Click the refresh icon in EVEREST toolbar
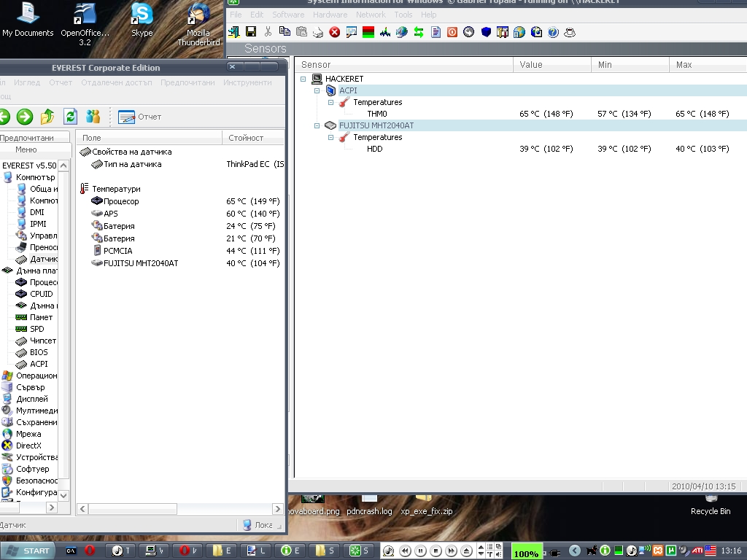This screenshot has height=560, width=747. click(x=70, y=117)
